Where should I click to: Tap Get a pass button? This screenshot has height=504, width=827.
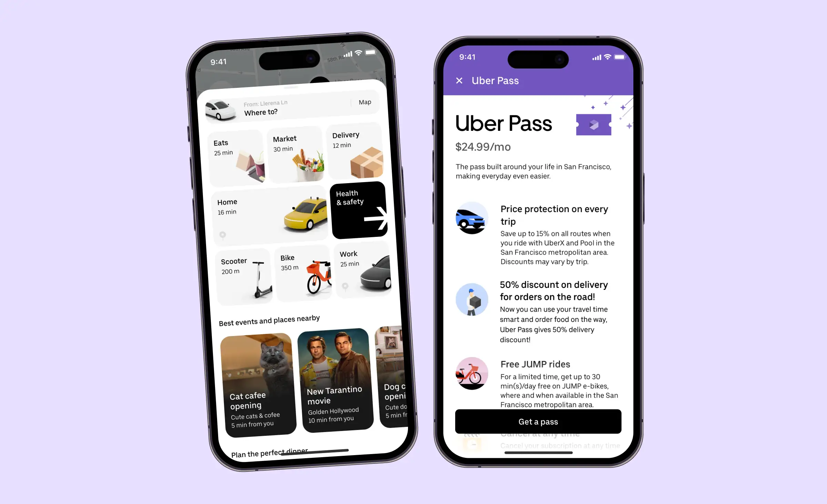[539, 421]
